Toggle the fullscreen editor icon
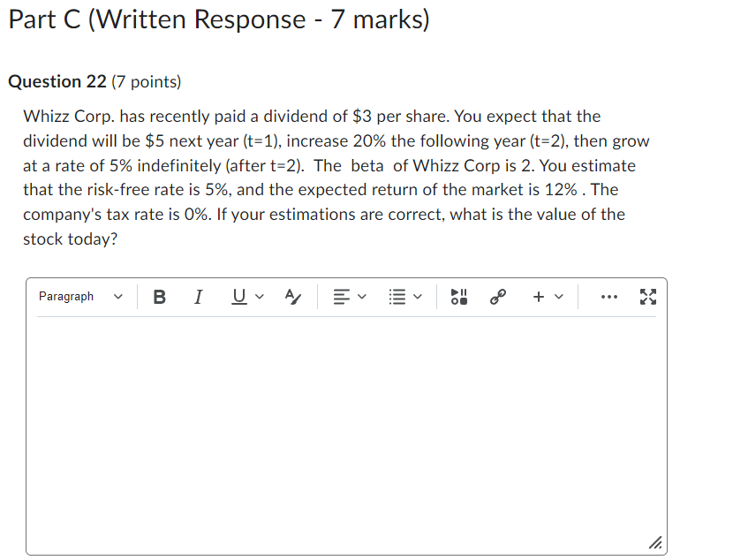733x560 pixels. 648,297
